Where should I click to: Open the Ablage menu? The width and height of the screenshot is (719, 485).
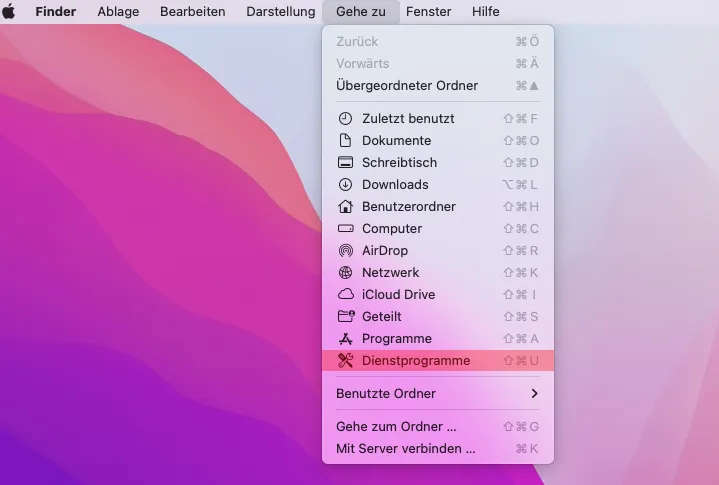pos(118,11)
